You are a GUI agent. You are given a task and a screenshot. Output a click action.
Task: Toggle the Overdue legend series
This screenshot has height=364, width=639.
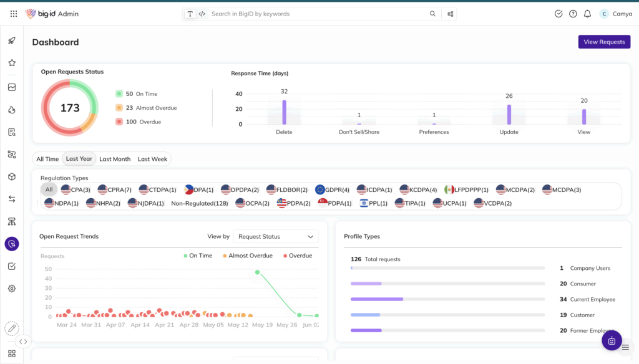(297, 256)
